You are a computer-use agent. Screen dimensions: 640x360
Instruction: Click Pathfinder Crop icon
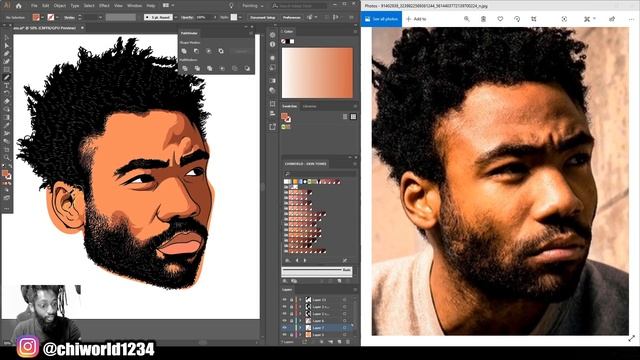pos(222,69)
